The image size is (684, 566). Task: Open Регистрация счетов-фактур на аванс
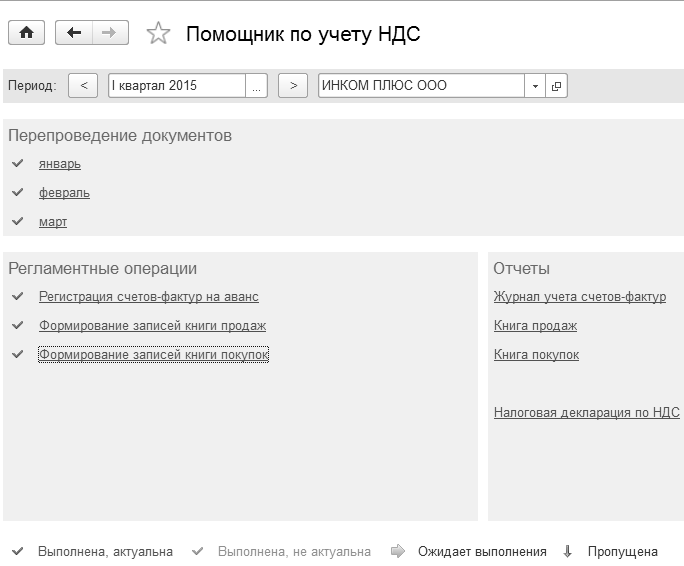pos(149,297)
